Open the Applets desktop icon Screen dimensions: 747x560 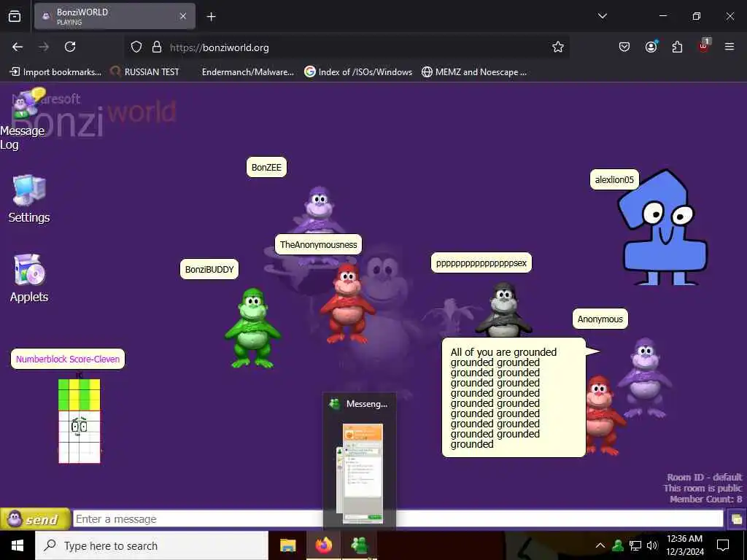point(29,278)
